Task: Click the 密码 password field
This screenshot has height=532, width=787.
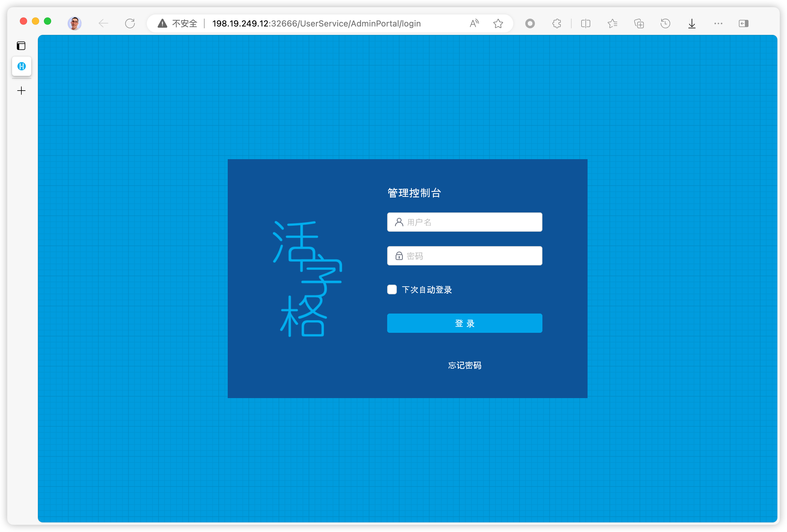Action: pyautogui.click(x=464, y=256)
